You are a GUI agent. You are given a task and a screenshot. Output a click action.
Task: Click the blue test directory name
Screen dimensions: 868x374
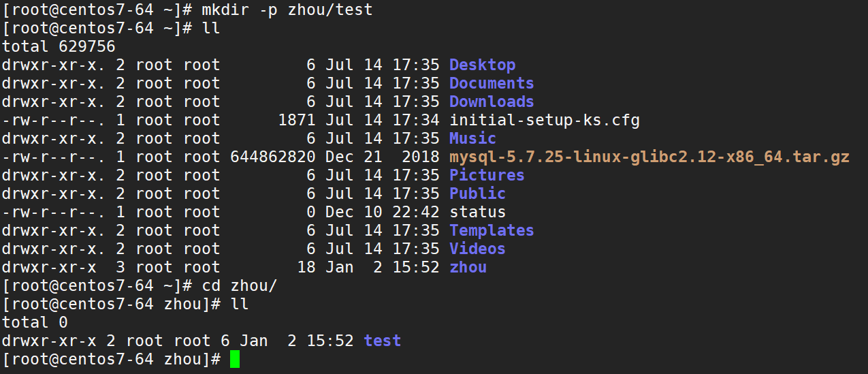coord(382,341)
